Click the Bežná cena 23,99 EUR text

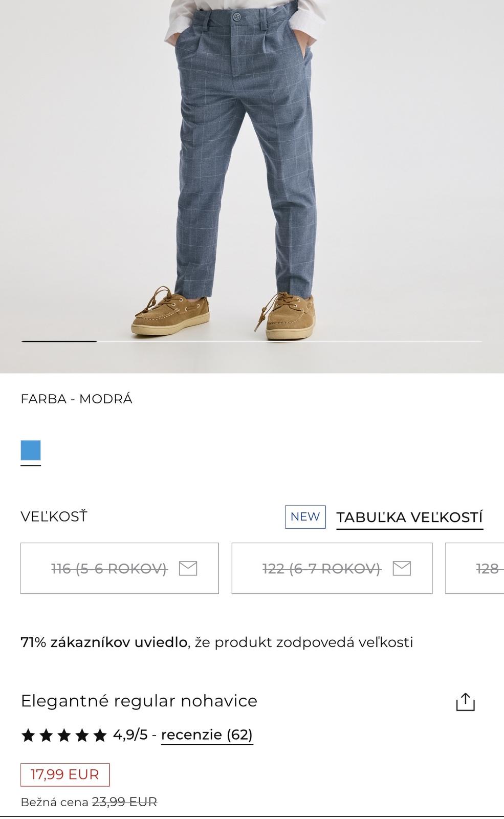click(89, 802)
